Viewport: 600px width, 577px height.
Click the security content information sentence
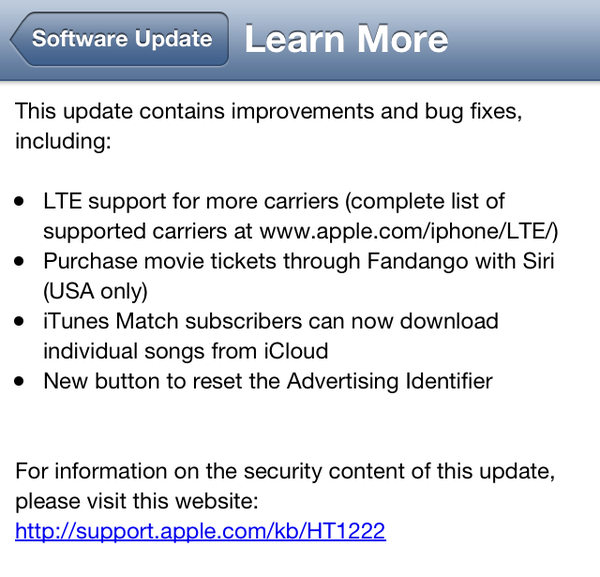(284, 471)
